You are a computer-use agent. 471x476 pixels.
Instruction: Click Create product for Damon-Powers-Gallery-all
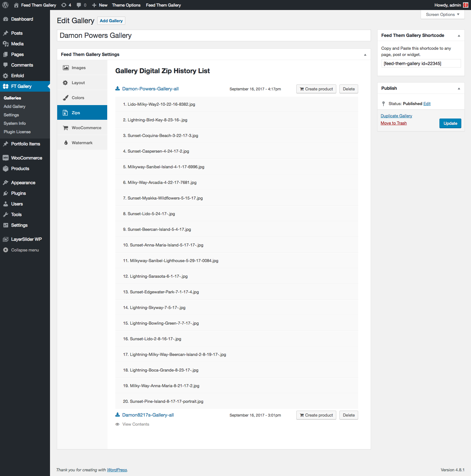[x=316, y=89]
